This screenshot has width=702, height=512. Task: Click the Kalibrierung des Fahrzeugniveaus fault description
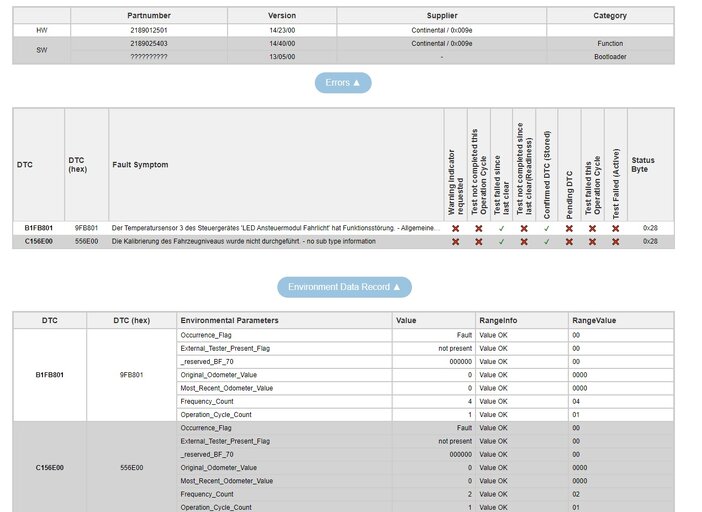(244, 242)
